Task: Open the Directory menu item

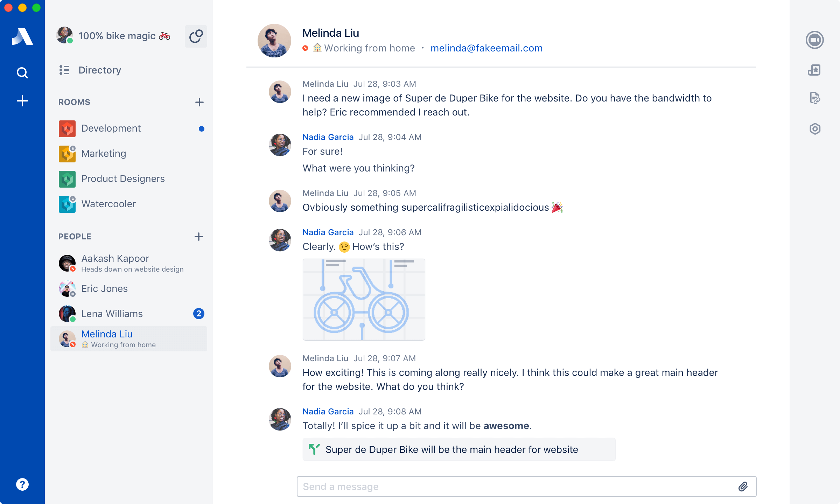Action: 99,70
